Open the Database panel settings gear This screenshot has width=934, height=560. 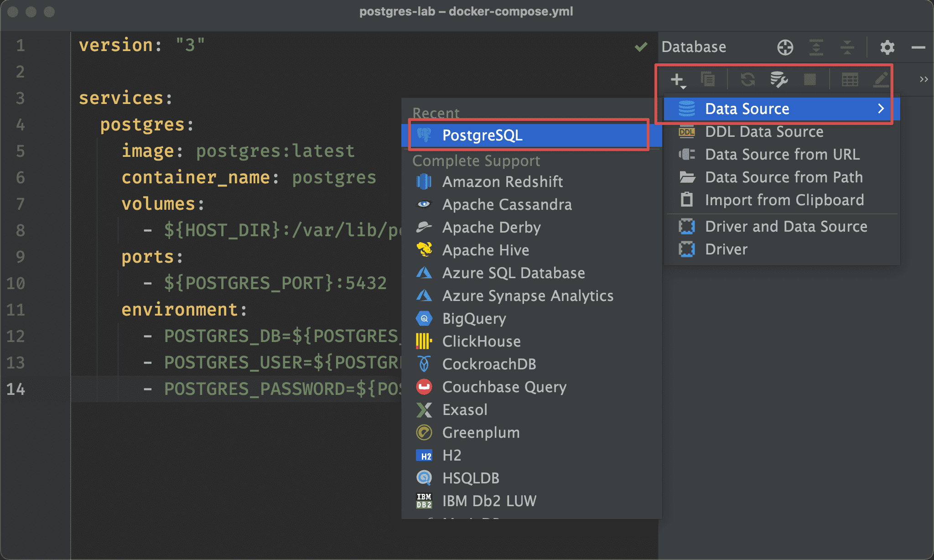pos(887,47)
